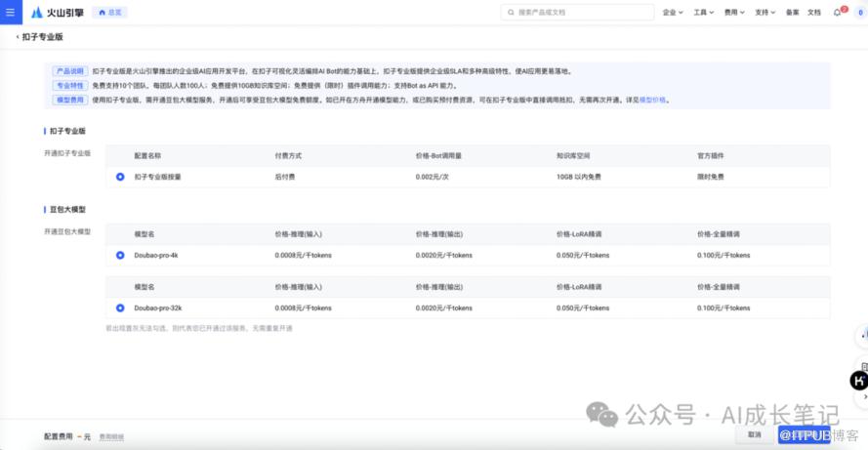Open the 费用明细 link in footer

pos(111,437)
